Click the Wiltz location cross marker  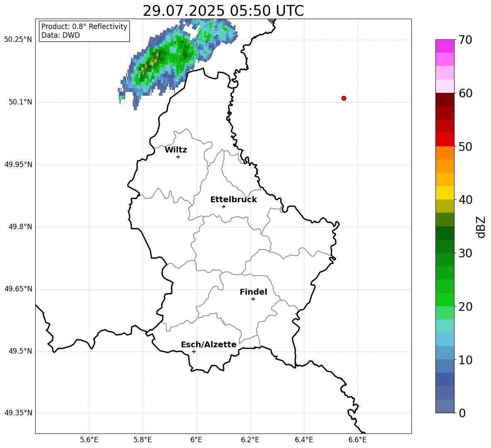pos(178,157)
